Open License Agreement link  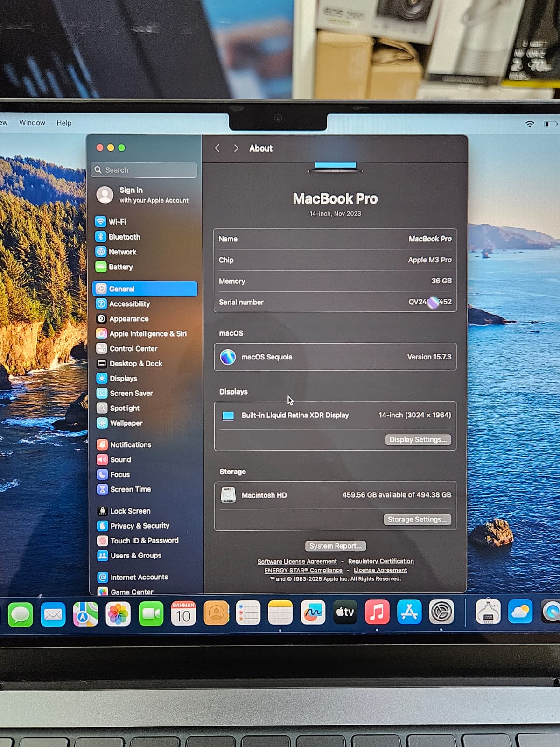pyautogui.click(x=380, y=570)
